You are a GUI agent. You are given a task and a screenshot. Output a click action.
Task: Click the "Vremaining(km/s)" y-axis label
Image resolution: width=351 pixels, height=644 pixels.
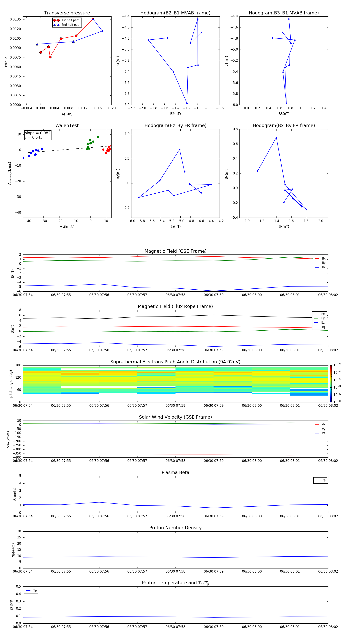click(10, 173)
